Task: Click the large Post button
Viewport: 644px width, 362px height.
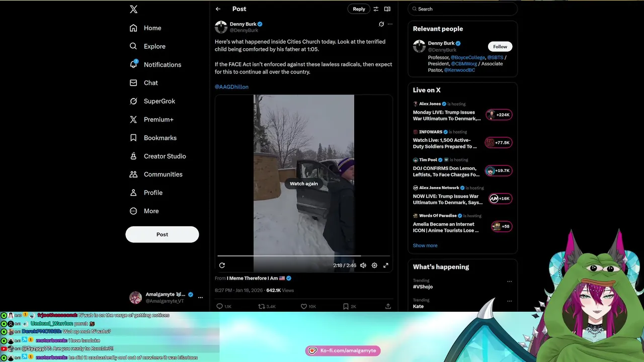Action: coord(162,234)
